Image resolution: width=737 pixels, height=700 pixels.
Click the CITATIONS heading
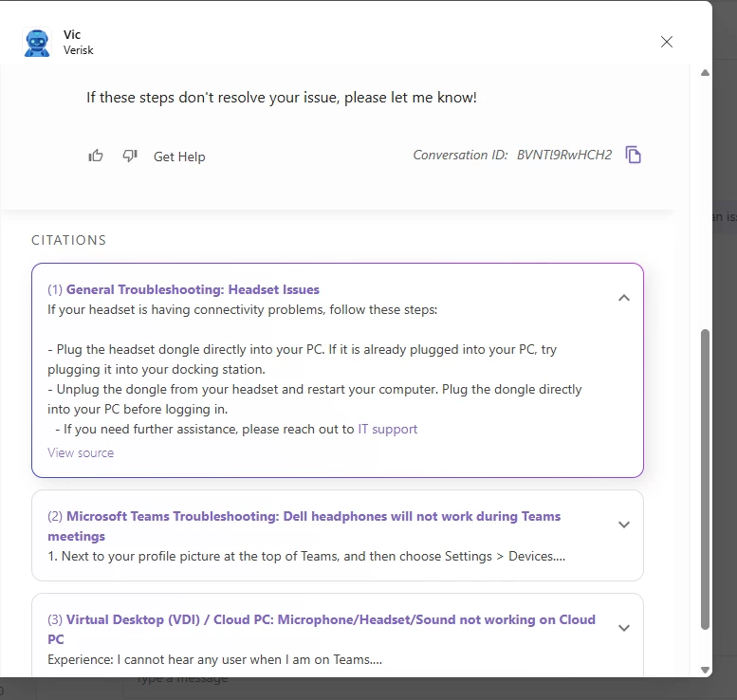click(x=68, y=240)
